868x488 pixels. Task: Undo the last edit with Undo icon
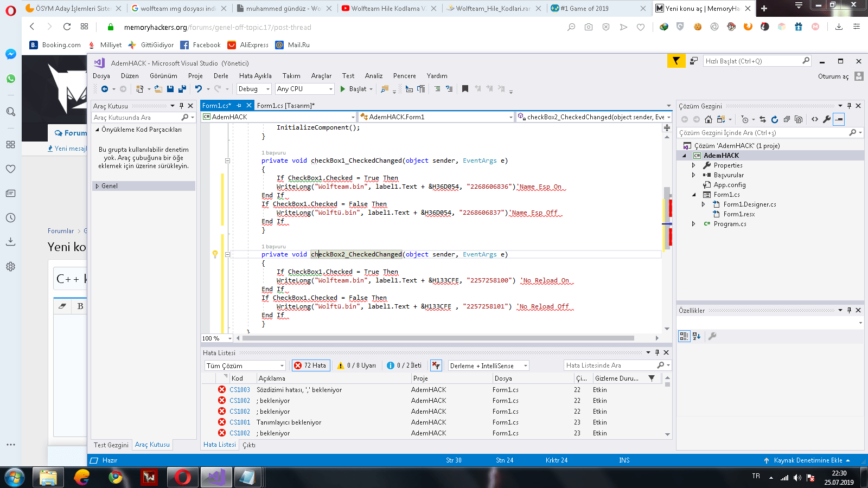click(199, 89)
